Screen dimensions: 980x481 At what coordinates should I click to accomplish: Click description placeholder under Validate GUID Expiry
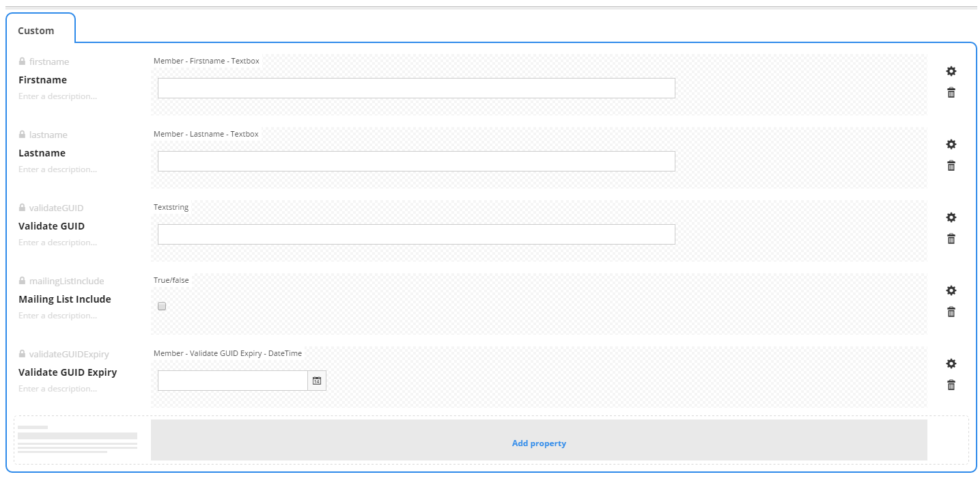57,389
